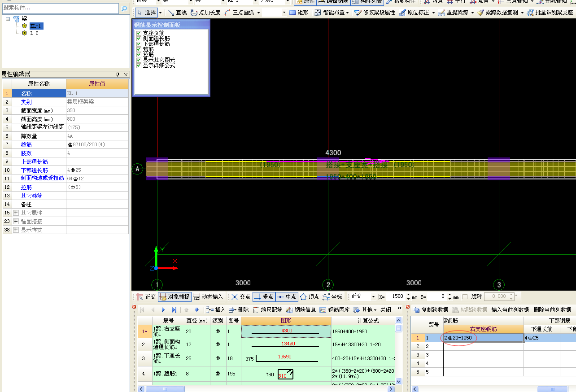576x392 pixels.
Task: Toggle 正交 ortho mode icon
Action: 146,297
